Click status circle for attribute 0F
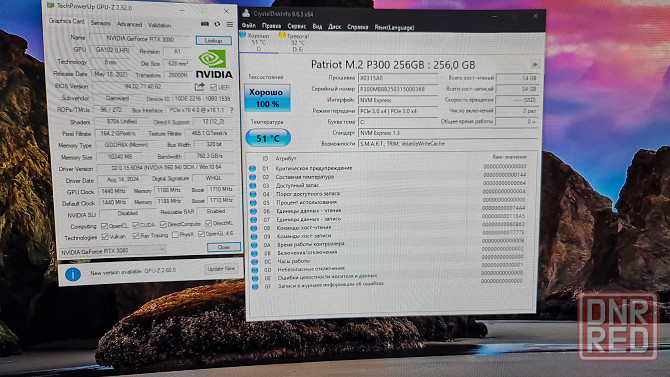The height and width of the screenshot is (377, 670). click(255, 286)
